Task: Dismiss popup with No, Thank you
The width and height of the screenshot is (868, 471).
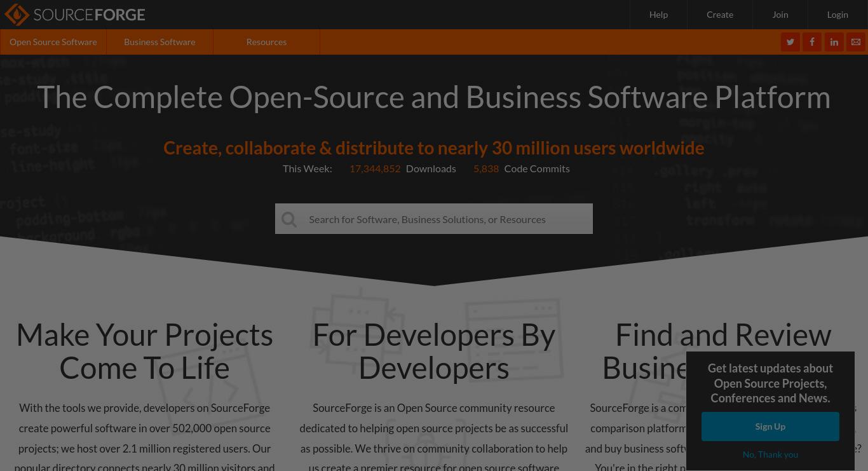Action: click(x=770, y=454)
